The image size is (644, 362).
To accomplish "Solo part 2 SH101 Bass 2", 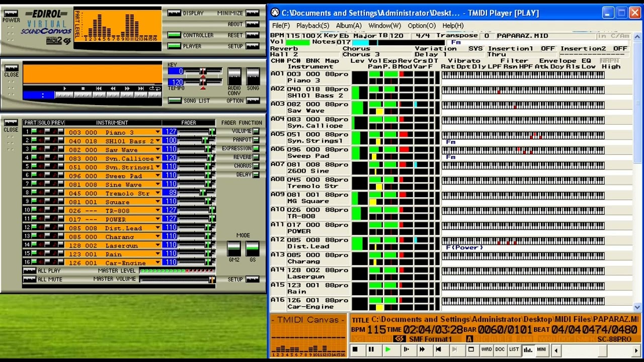I will (47, 141).
